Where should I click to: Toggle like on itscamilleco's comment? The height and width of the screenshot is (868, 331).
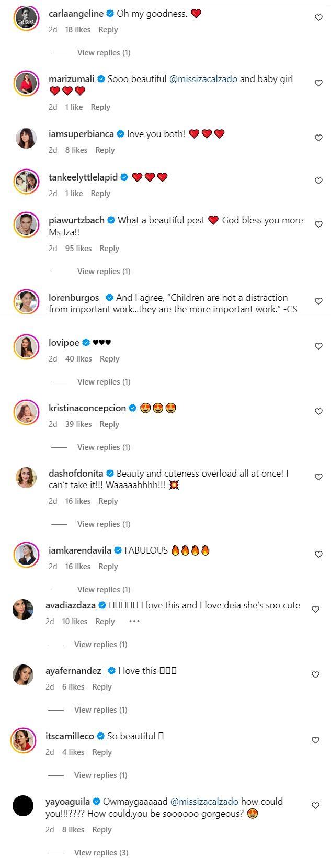(316, 740)
